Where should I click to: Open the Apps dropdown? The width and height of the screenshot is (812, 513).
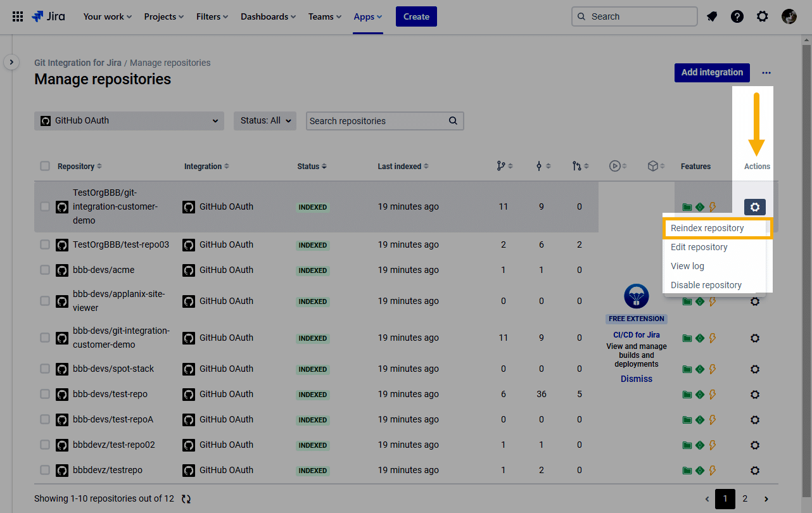[368, 16]
